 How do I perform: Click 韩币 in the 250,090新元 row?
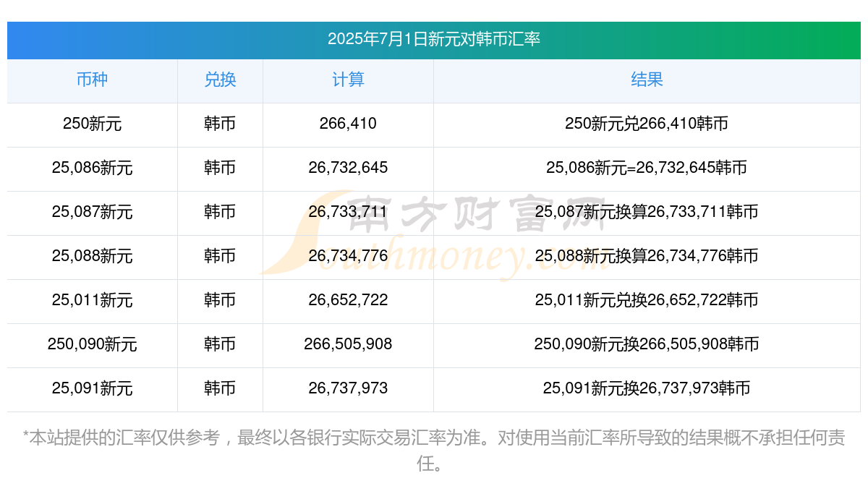[x=220, y=344]
